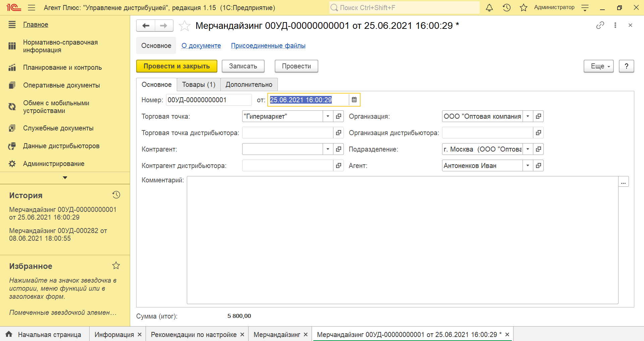
Task: Click the Избранное panel star icon
Action: click(x=116, y=266)
